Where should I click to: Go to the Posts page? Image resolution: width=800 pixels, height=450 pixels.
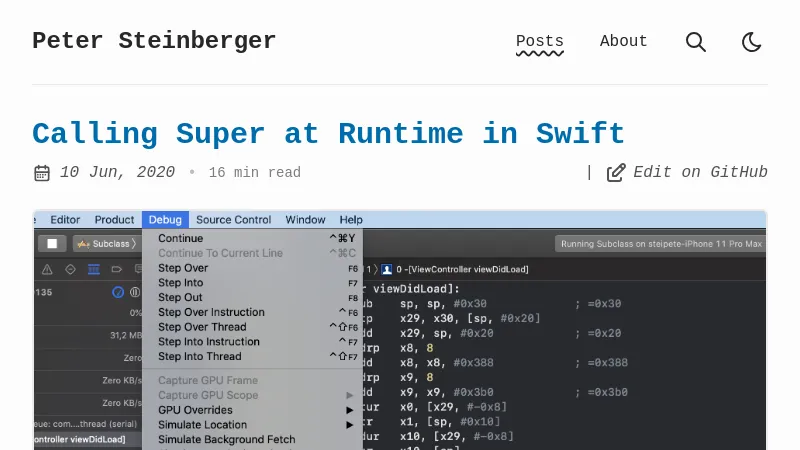pyautogui.click(x=539, y=42)
